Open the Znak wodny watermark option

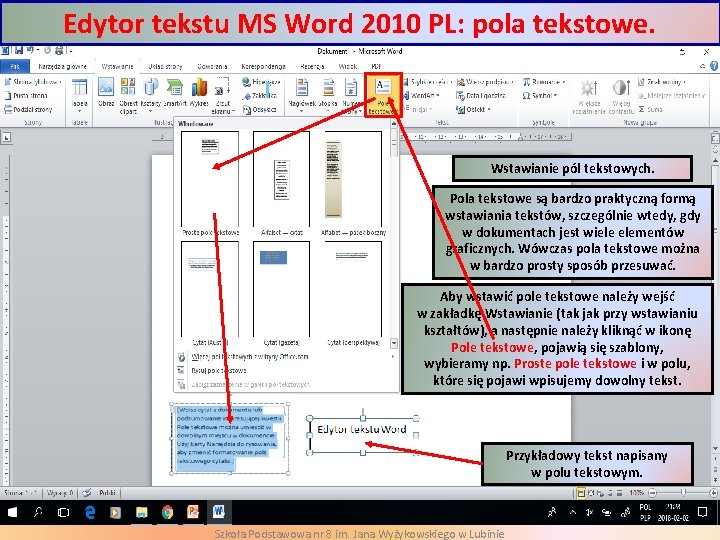tap(662, 82)
